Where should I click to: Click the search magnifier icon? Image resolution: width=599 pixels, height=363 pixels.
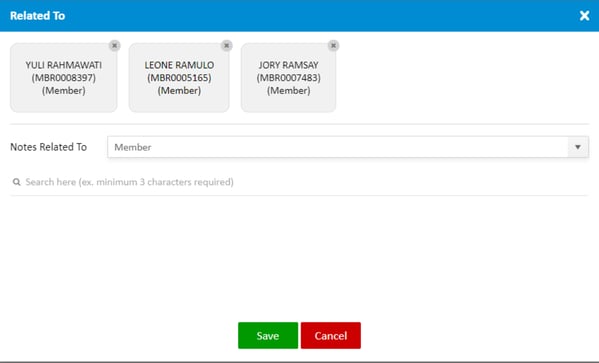(x=16, y=182)
